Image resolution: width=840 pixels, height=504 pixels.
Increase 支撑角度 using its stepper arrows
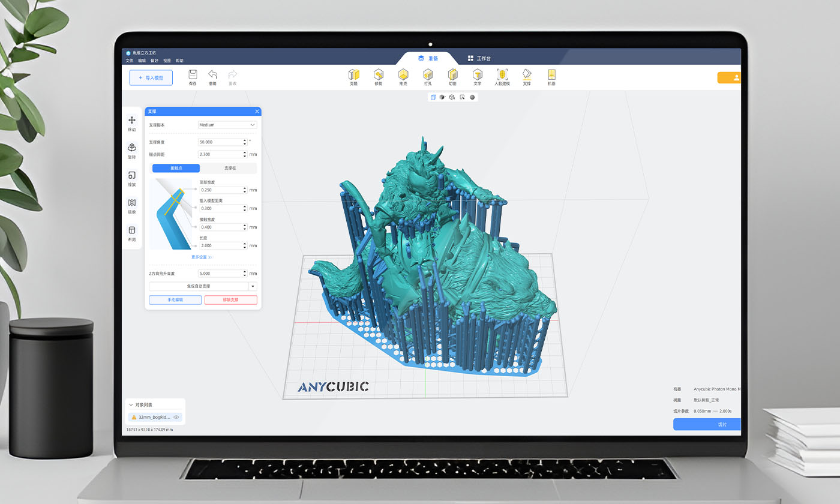coord(244,140)
